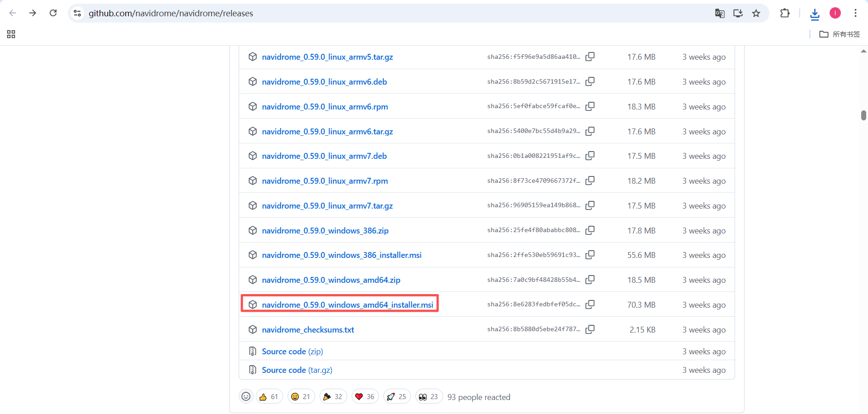Download navidrome_0.59.0_linux_armv6.rpm
The width and height of the screenshot is (868, 414).
click(325, 107)
